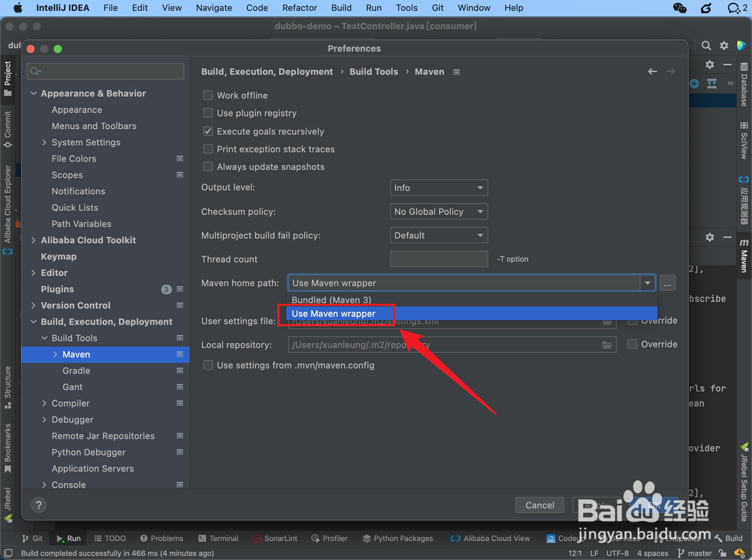Open the Maven tool window tab

(744, 256)
